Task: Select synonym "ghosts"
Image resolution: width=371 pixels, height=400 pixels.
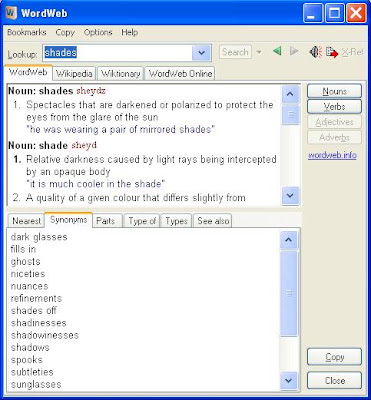Action: (x=25, y=262)
